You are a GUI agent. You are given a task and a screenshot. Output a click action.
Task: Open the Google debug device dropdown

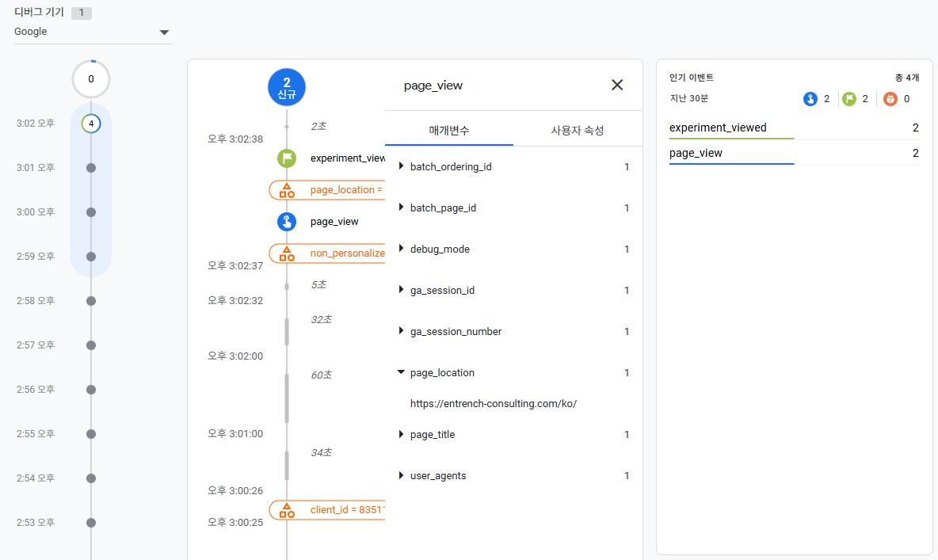point(93,32)
